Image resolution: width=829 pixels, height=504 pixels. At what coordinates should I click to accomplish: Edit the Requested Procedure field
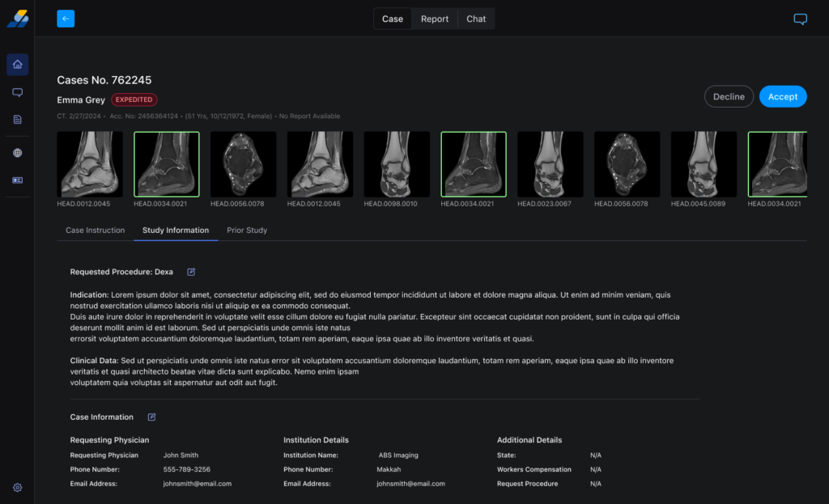point(191,272)
